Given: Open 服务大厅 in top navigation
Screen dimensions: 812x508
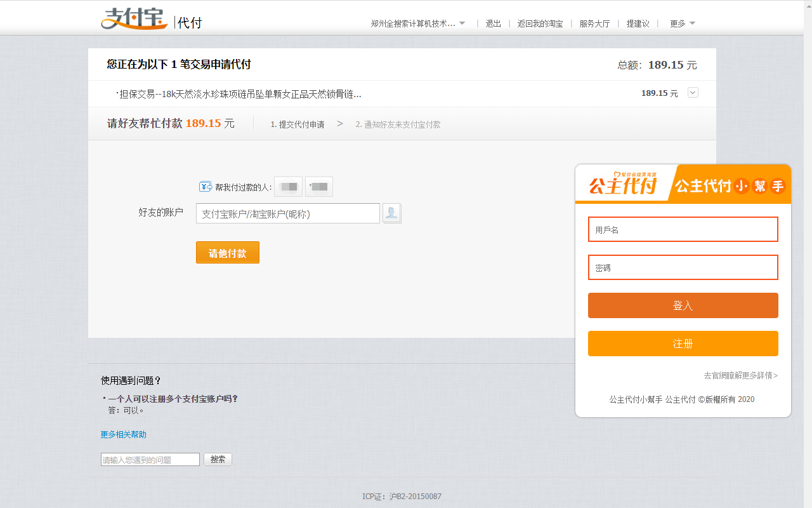Looking at the screenshot, I should point(594,23).
